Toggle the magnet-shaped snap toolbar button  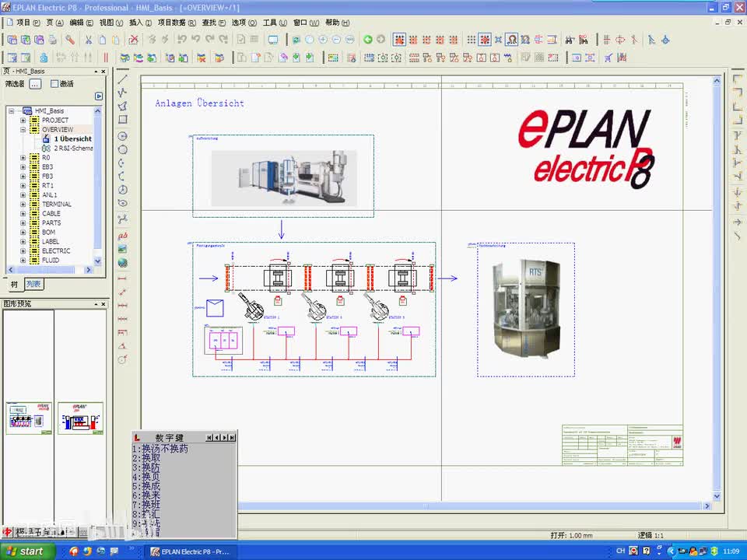point(512,40)
